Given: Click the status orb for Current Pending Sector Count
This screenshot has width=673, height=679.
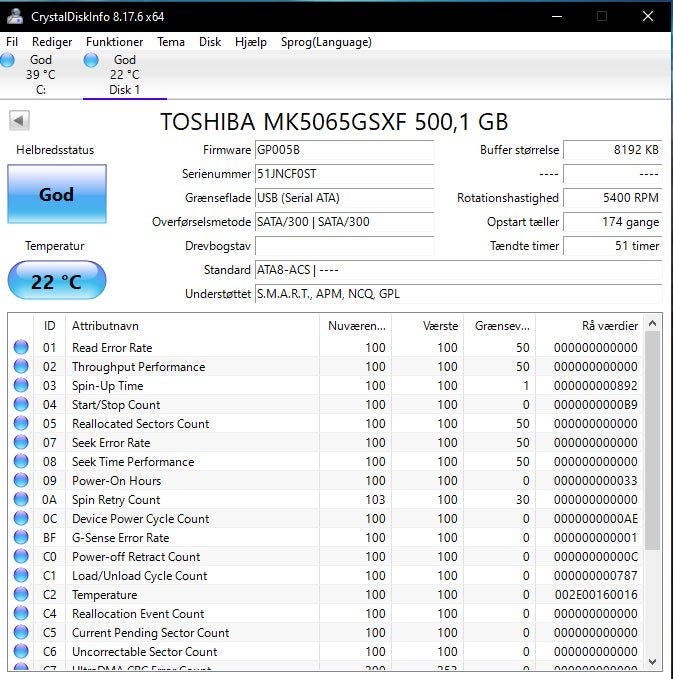Looking at the screenshot, I should click(21, 633).
